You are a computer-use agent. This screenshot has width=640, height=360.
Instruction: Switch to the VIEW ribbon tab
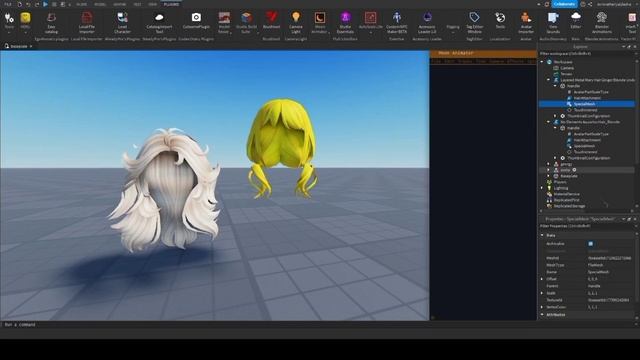pos(152,4)
